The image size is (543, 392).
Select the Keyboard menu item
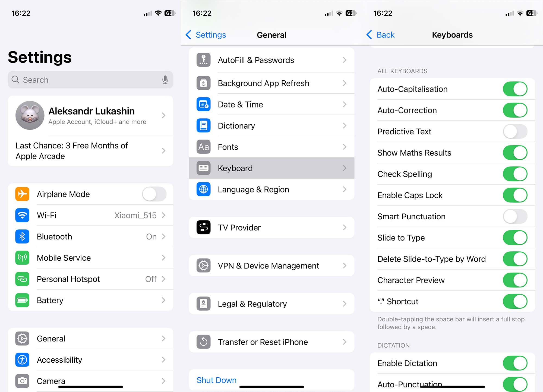(x=271, y=168)
